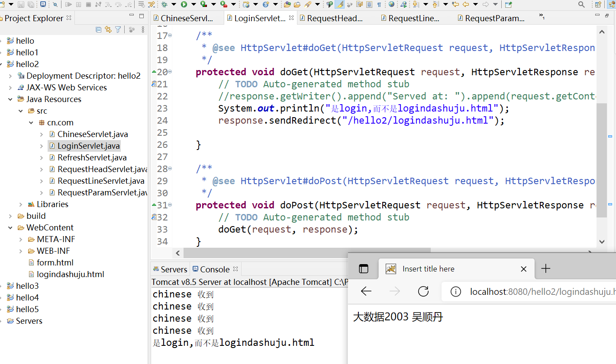Expand Deployment Descriptor: hello2 node

(10, 76)
